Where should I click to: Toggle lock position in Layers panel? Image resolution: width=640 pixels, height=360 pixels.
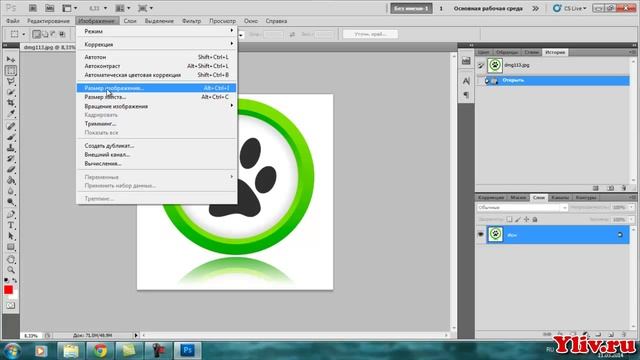pos(526,219)
